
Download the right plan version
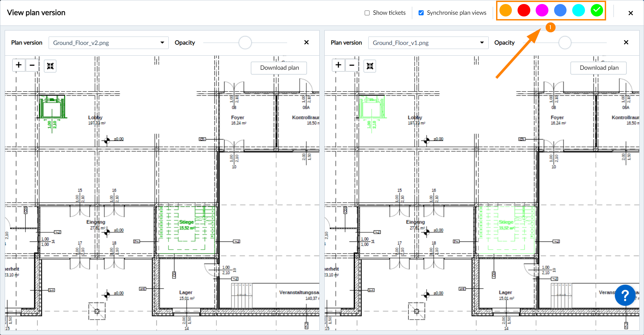[599, 68]
